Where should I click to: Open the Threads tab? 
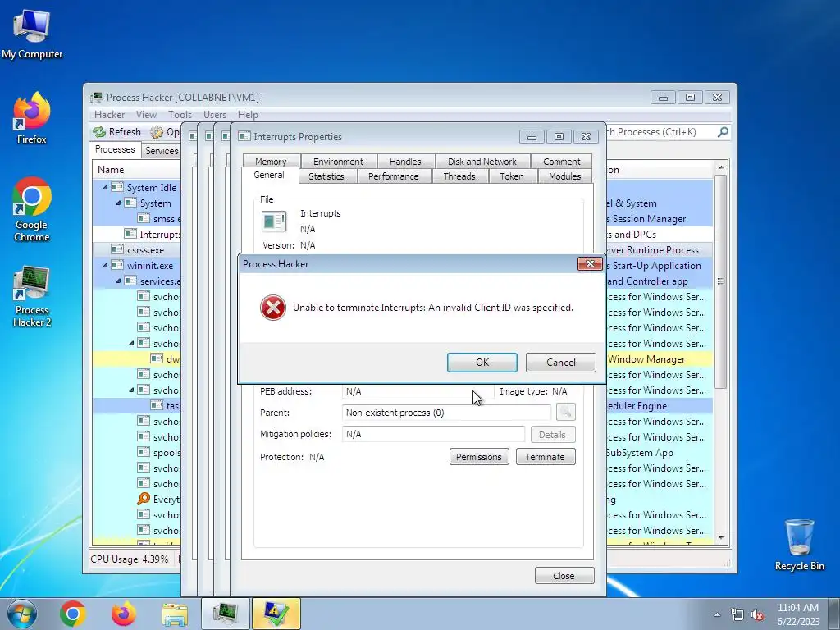[459, 176]
